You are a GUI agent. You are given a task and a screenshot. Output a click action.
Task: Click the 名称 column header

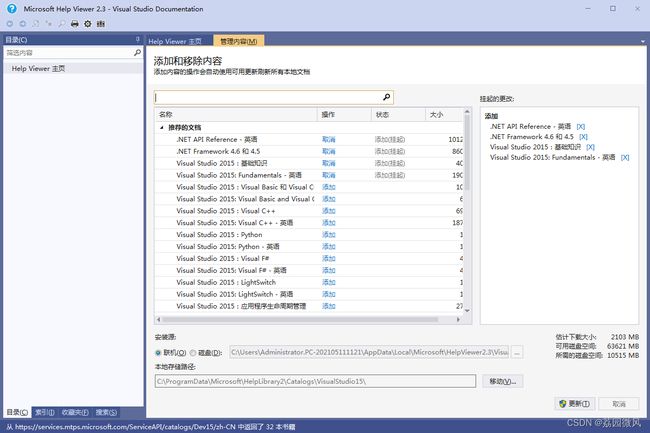236,115
